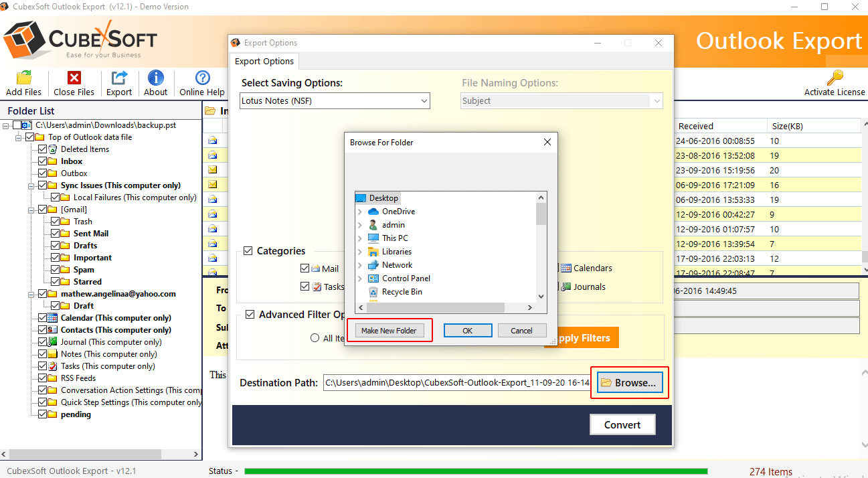868x478 pixels.
Task: Click the Tasks folder icon in Folder List
Action: coord(53,366)
